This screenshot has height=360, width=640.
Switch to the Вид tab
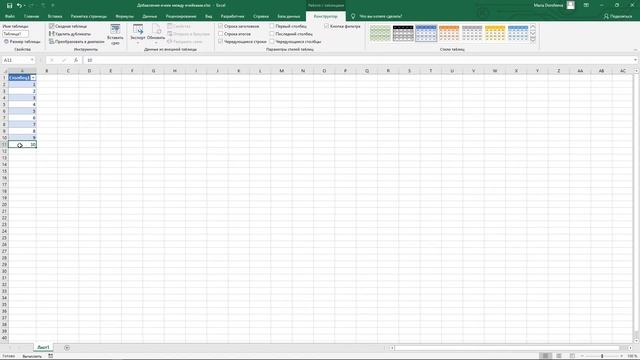click(209, 16)
